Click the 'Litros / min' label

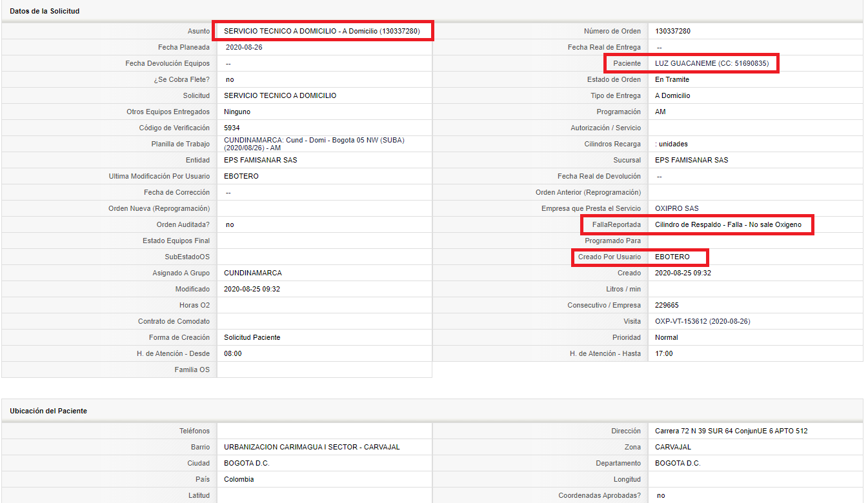point(623,289)
